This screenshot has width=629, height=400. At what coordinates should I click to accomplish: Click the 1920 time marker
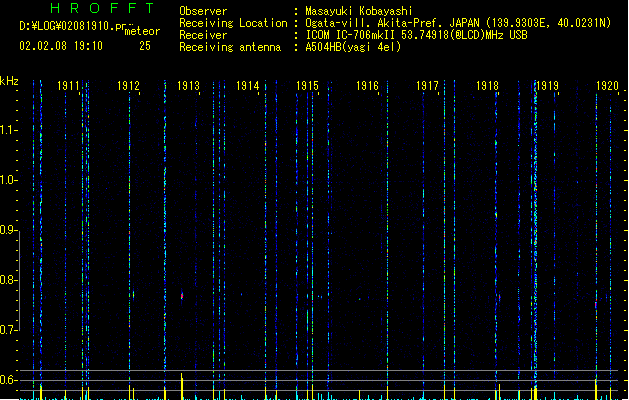pos(607,86)
